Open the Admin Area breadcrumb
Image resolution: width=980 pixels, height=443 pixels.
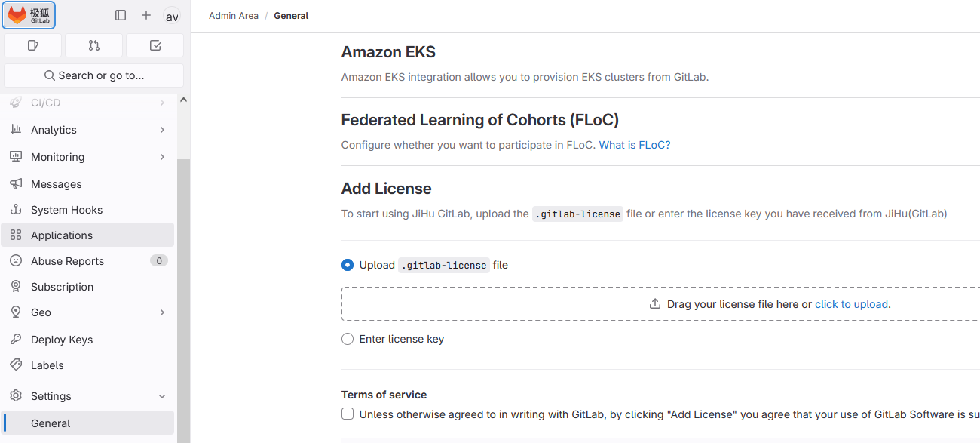click(234, 15)
